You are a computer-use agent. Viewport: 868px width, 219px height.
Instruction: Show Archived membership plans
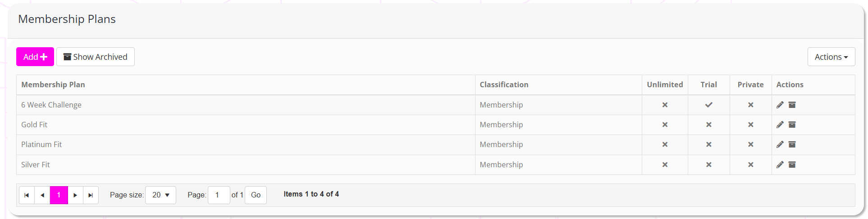click(x=96, y=57)
